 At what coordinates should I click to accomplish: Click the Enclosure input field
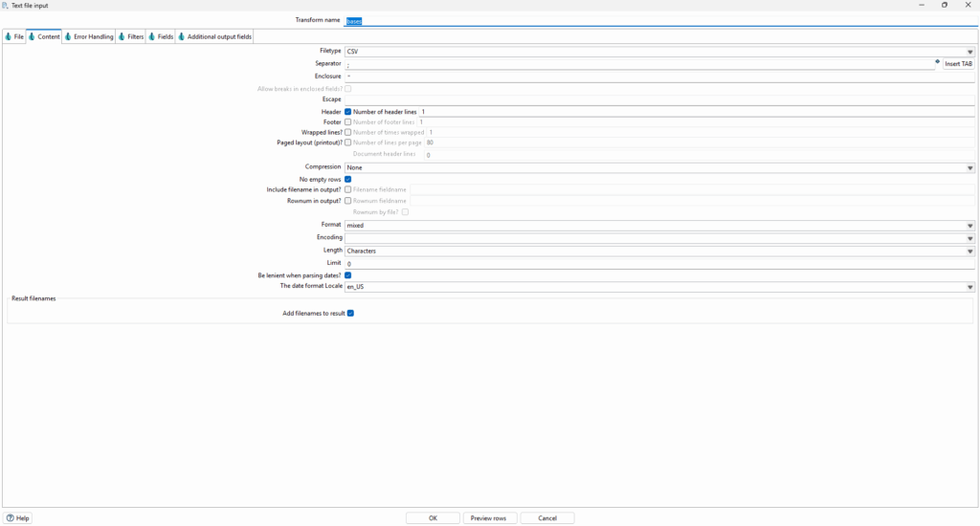pyautogui.click(x=659, y=77)
